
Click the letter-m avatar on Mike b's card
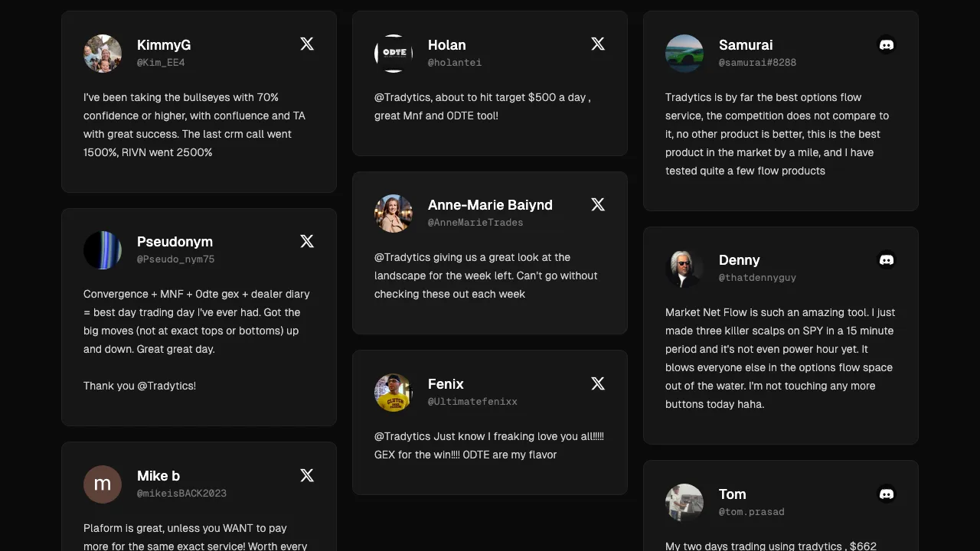click(103, 484)
